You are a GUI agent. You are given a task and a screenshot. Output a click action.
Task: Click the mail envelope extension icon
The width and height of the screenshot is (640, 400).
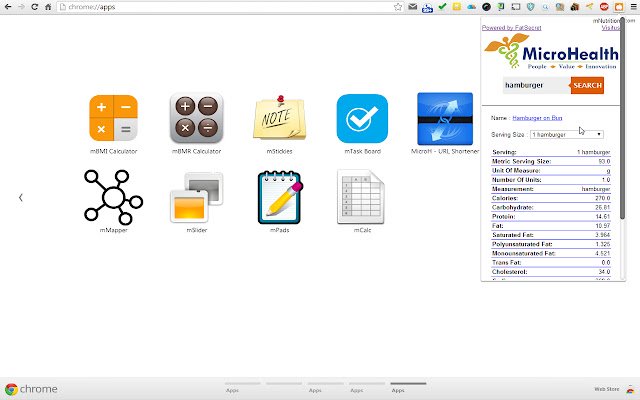(x=413, y=7)
